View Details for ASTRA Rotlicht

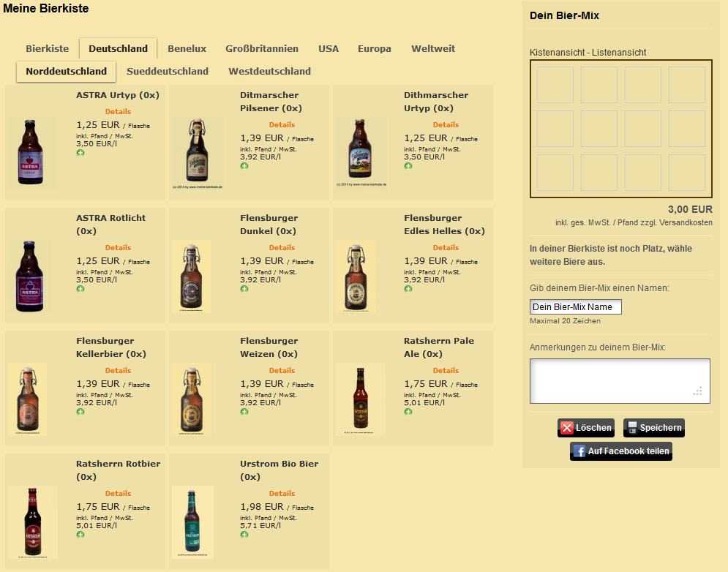(118, 247)
